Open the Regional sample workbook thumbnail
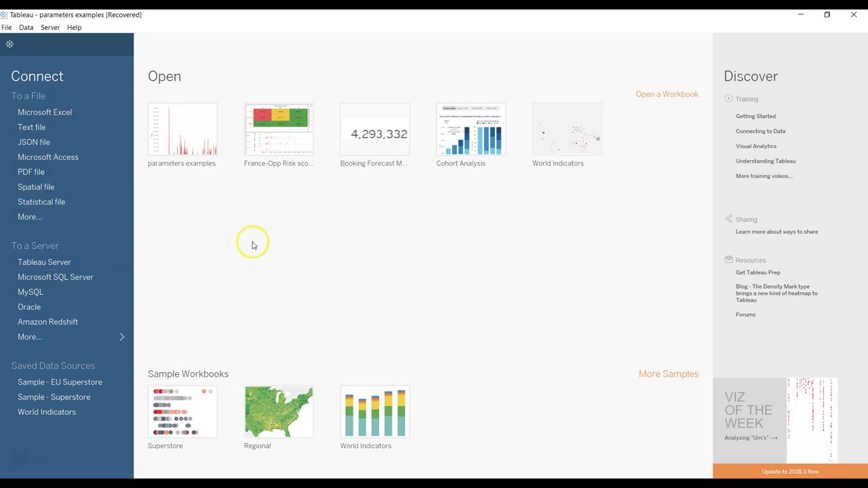868x488 pixels. (279, 412)
